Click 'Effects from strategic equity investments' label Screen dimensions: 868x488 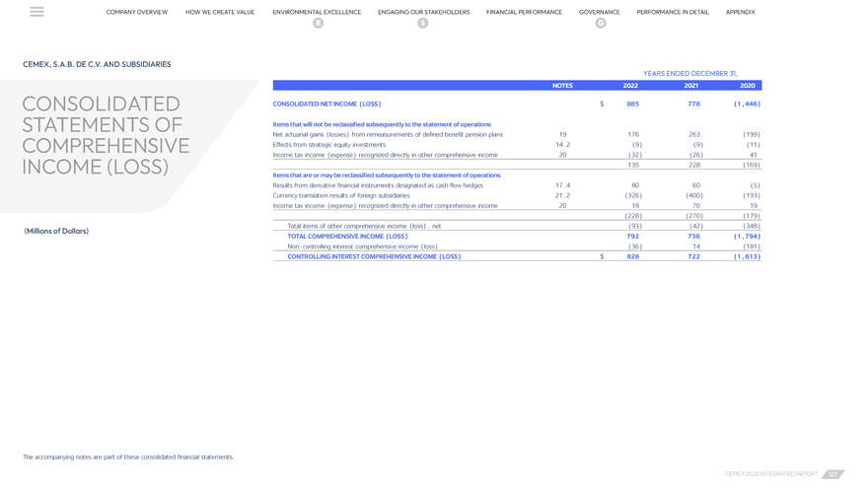tap(328, 144)
